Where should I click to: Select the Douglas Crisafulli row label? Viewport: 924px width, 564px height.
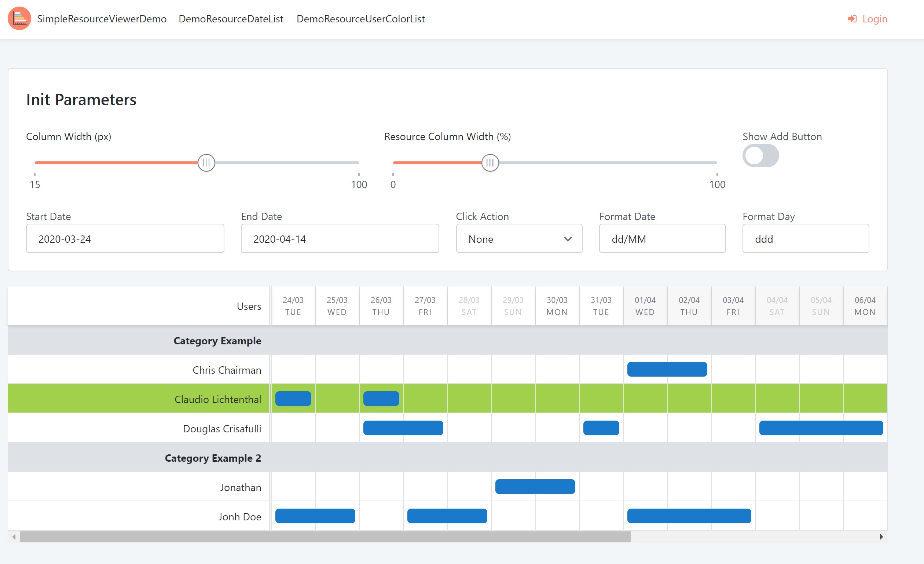[x=222, y=429]
